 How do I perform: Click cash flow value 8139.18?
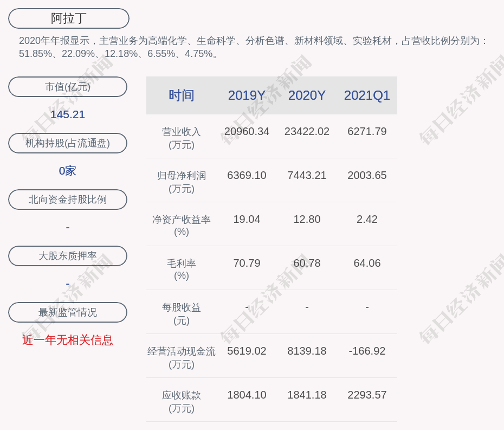coord(307,351)
